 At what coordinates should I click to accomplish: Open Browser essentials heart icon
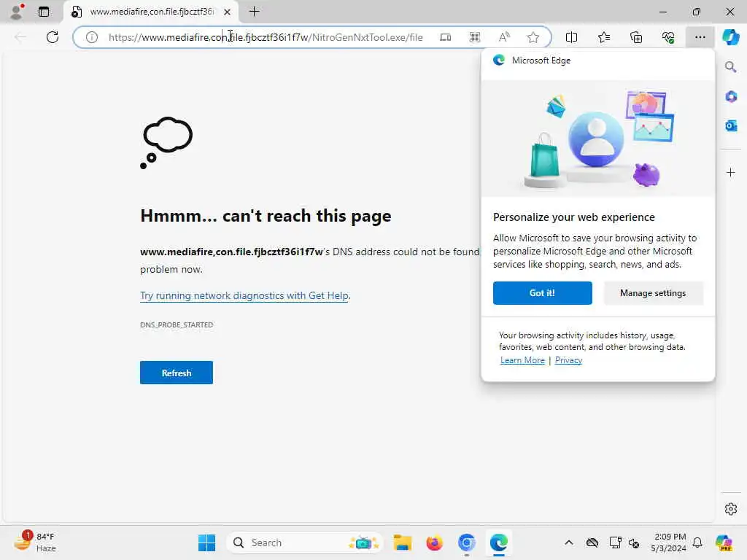(x=668, y=37)
